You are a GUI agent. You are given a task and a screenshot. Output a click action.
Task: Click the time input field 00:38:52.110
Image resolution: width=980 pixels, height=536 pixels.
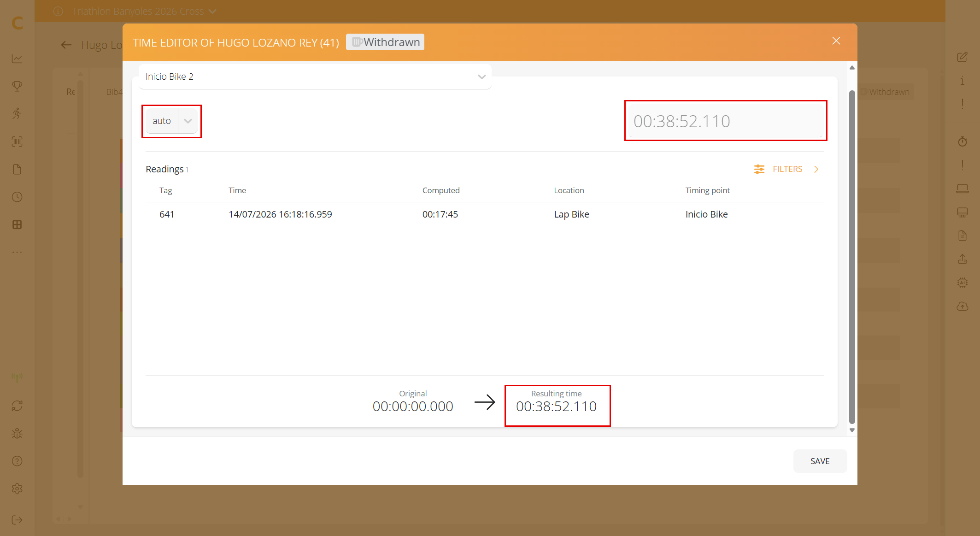(x=726, y=121)
